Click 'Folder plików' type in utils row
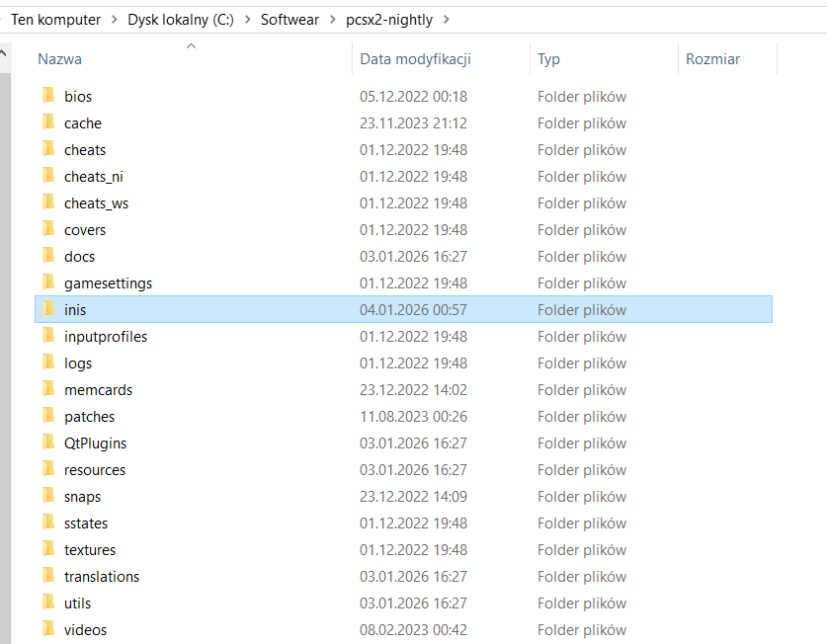This screenshot has height=644, width=827. click(582, 604)
